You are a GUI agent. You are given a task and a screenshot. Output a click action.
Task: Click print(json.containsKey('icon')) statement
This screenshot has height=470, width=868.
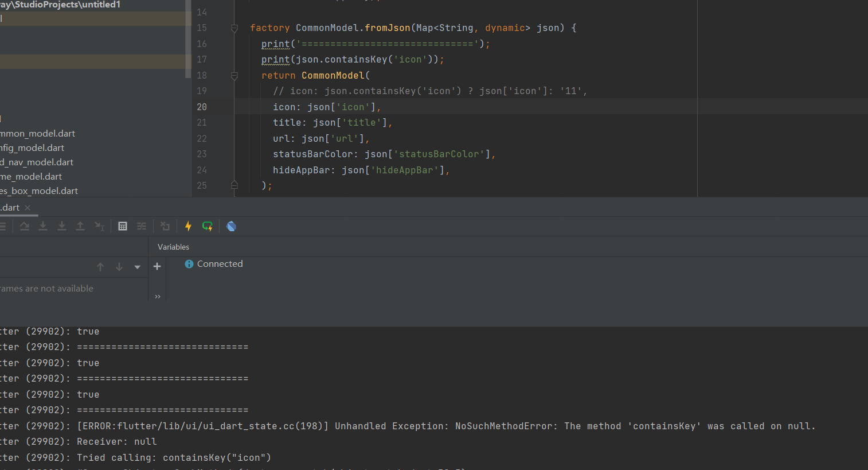(x=353, y=60)
